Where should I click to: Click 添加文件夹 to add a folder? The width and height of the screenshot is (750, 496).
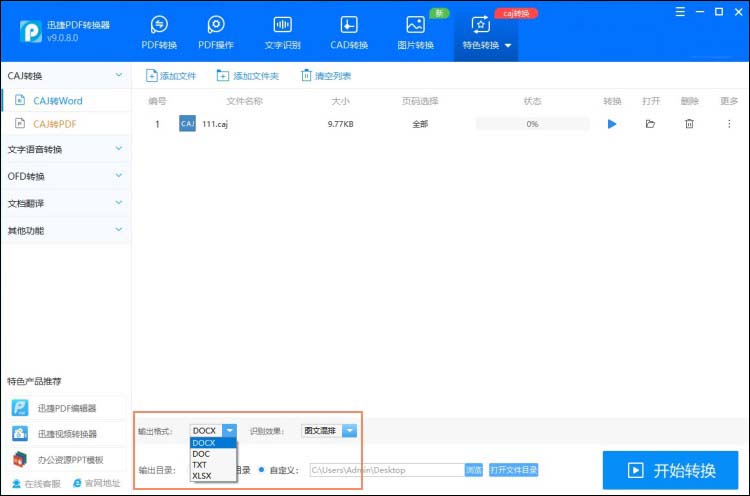click(247, 76)
